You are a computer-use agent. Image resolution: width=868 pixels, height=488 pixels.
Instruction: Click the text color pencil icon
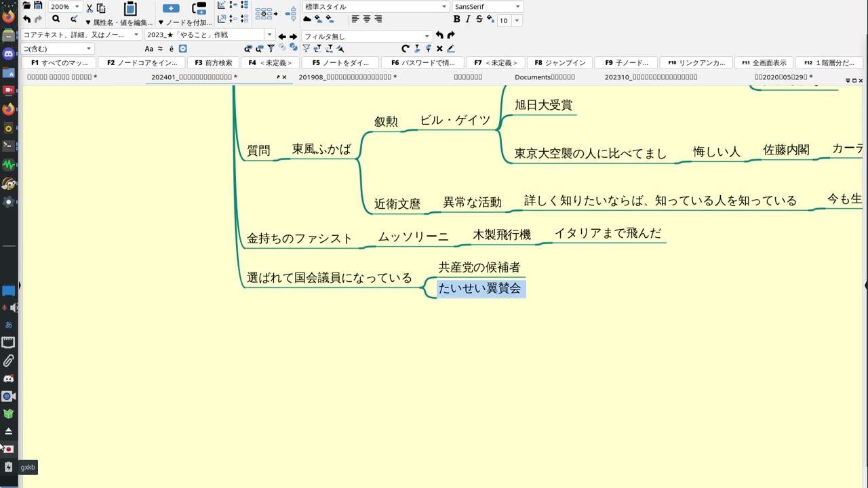coord(451,48)
